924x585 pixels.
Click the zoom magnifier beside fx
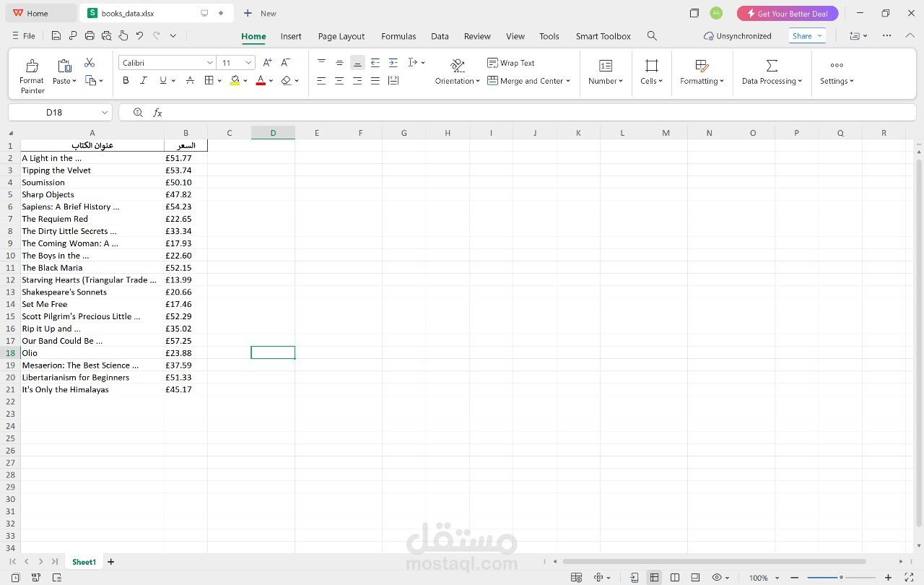[x=139, y=113]
